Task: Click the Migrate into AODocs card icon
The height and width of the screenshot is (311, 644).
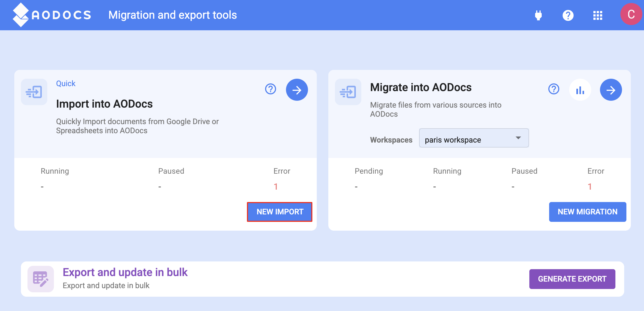Action: click(348, 92)
